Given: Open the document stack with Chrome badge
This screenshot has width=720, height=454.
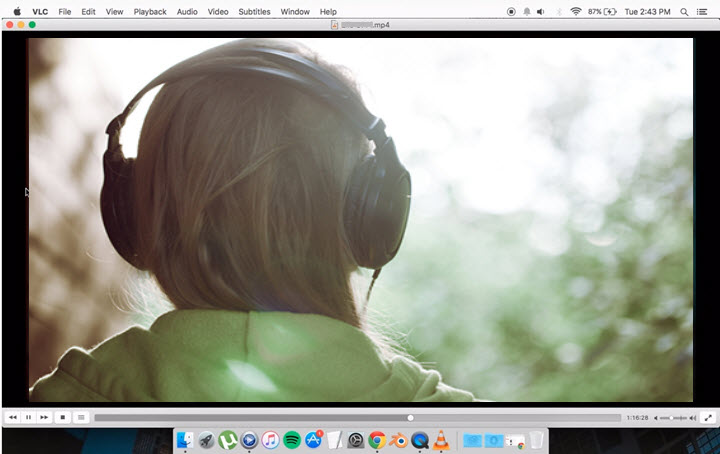Looking at the screenshot, I should pyautogui.click(x=515, y=441).
